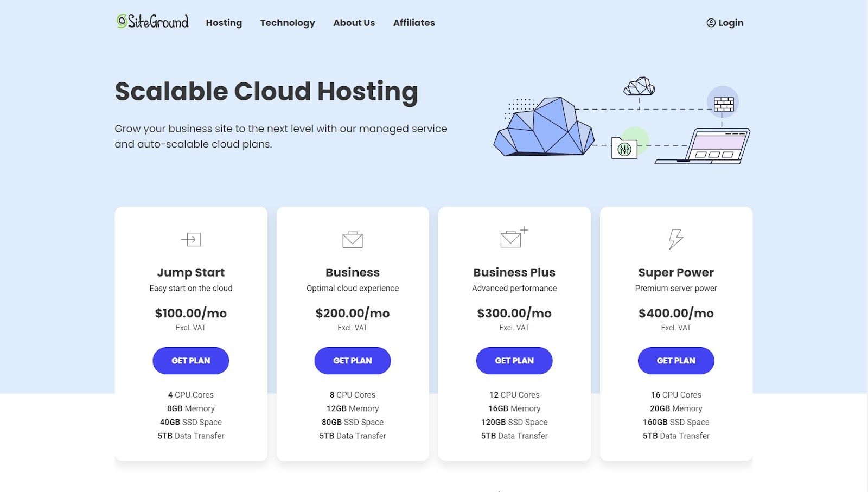Get the Business plan
This screenshot has width=868, height=492.
click(x=353, y=361)
